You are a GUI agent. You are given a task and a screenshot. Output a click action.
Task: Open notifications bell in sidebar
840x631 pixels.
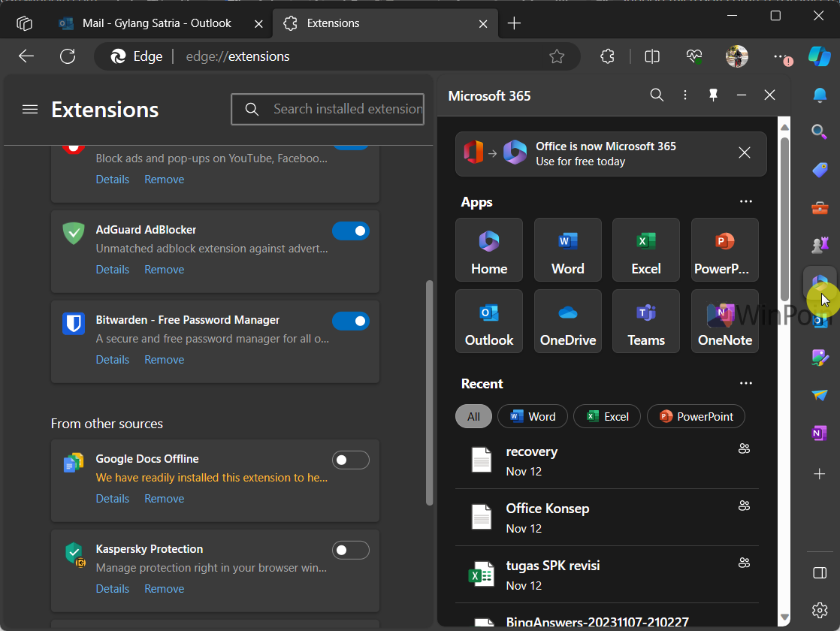coord(820,95)
